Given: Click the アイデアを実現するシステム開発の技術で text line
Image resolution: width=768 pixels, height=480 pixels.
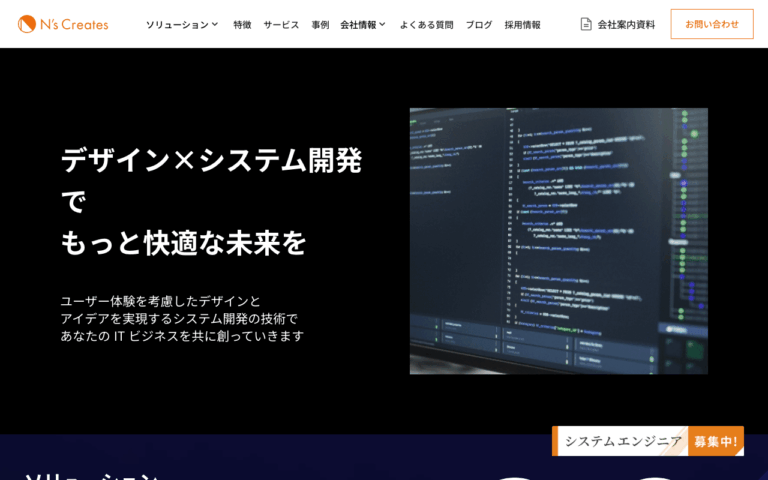Looking at the screenshot, I should [179, 318].
